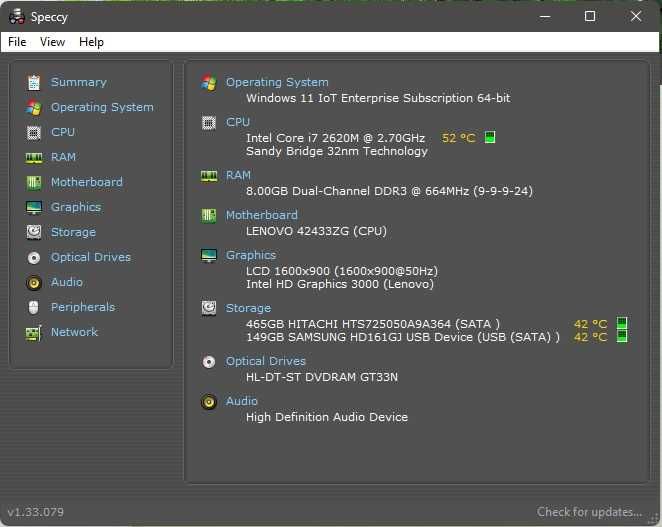Viewport: 662px width, 527px height.
Task: Open the Help menu
Action: click(91, 42)
